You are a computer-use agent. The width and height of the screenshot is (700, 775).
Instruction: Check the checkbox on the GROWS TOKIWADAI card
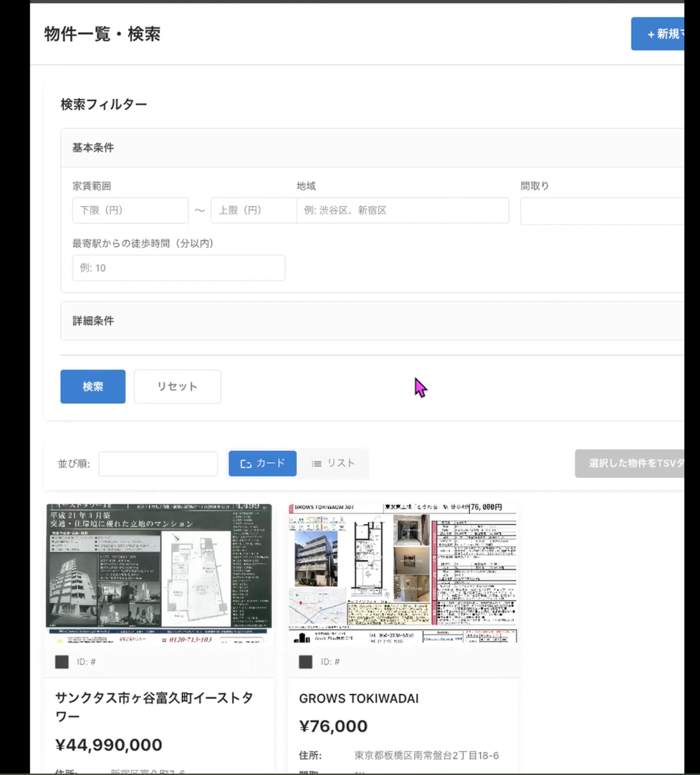[x=305, y=662]
